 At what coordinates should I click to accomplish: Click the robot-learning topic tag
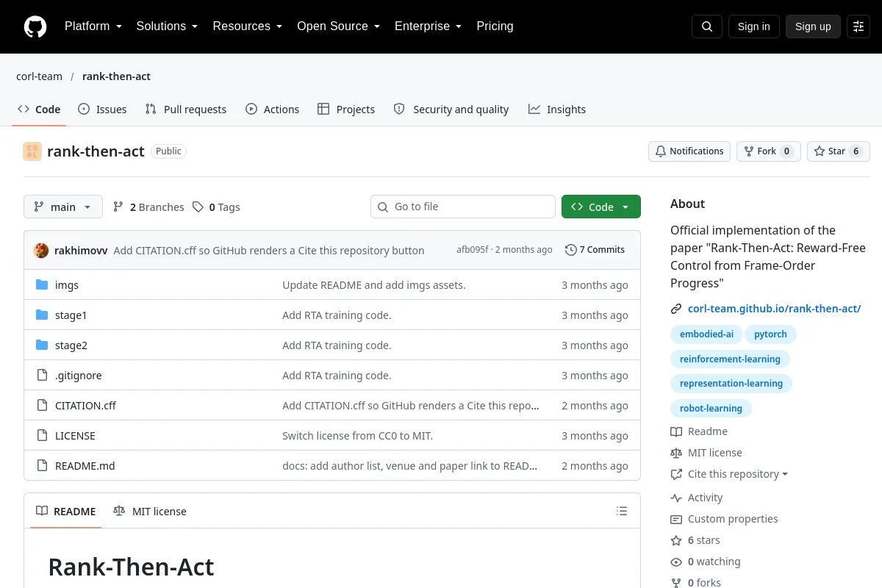tap(711, 408)
